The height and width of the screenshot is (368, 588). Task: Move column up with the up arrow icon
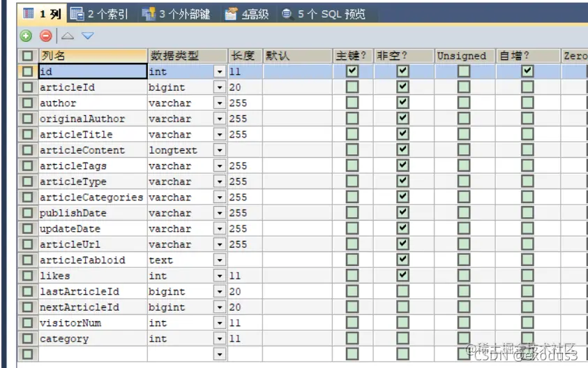coord(68,36)
